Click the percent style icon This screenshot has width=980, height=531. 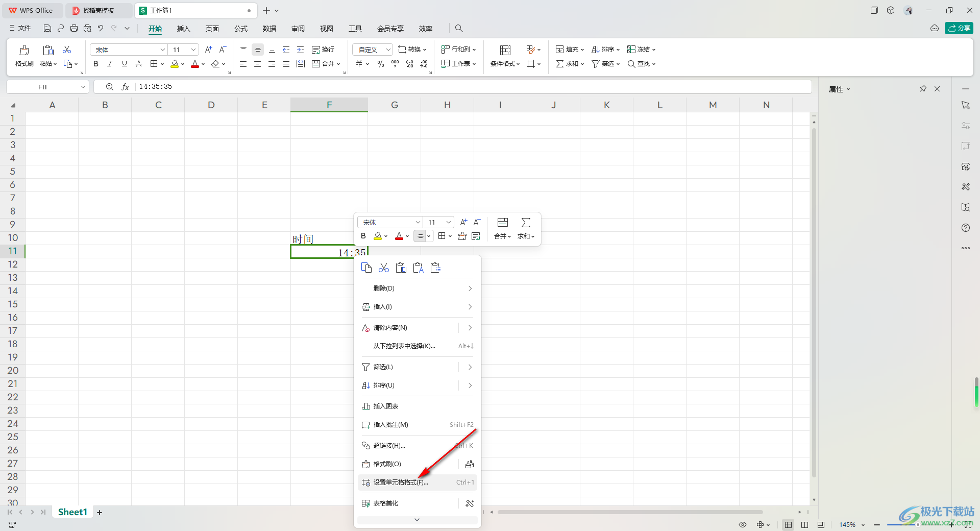tap(381, 64)
